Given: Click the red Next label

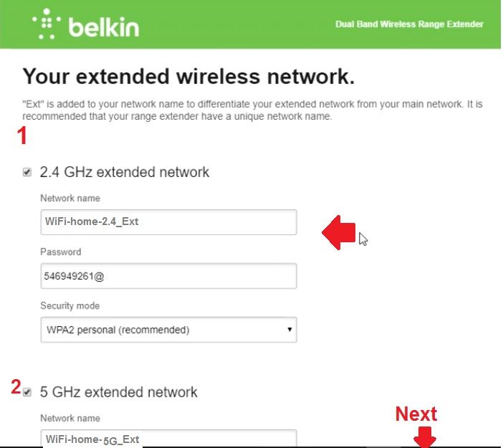Looking at the screenshot, I should point(416,414).
